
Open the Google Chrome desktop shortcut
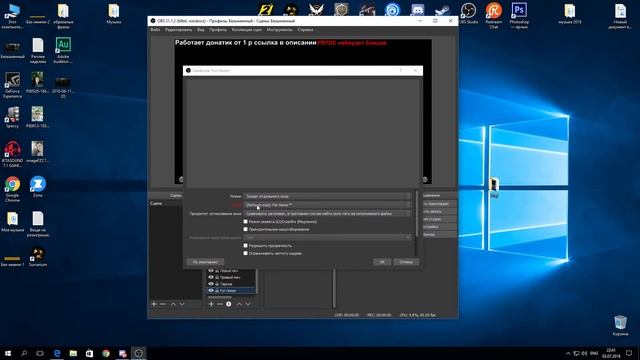[12, 189]
